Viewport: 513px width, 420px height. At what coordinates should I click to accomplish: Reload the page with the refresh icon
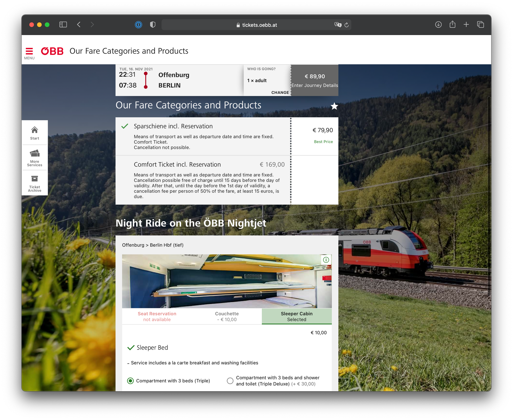tap(347, 25)
